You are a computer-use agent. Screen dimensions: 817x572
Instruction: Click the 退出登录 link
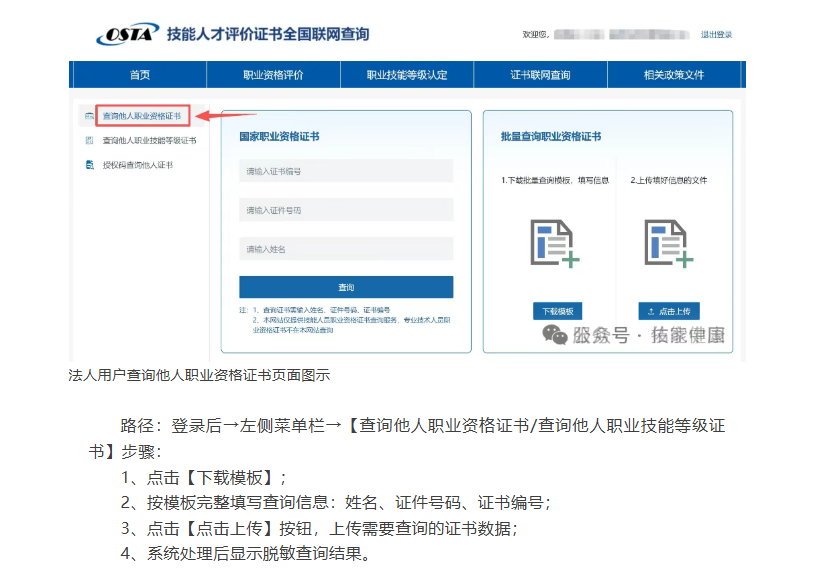(x=716, y=35)
